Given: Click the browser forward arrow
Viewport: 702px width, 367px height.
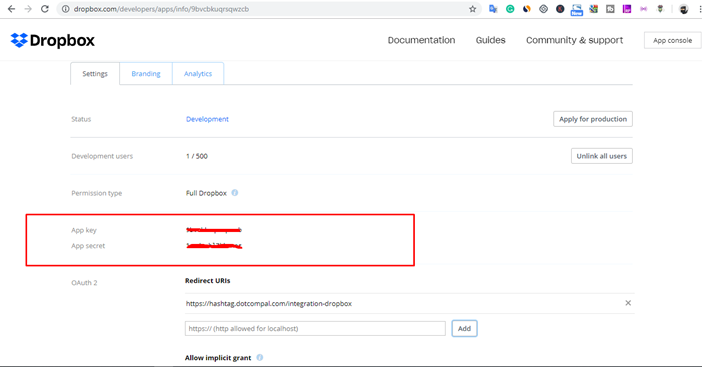Looking at the screenshot, I should 28,9.
